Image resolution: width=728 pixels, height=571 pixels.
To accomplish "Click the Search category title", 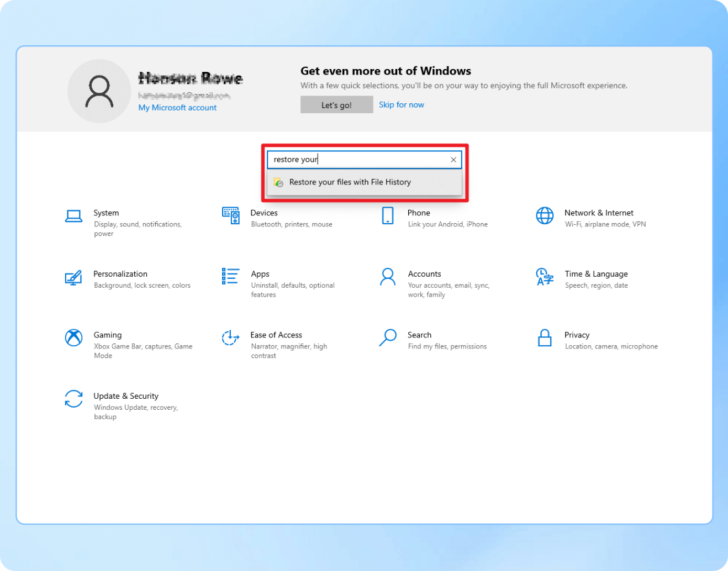I will tap(420, 335).
